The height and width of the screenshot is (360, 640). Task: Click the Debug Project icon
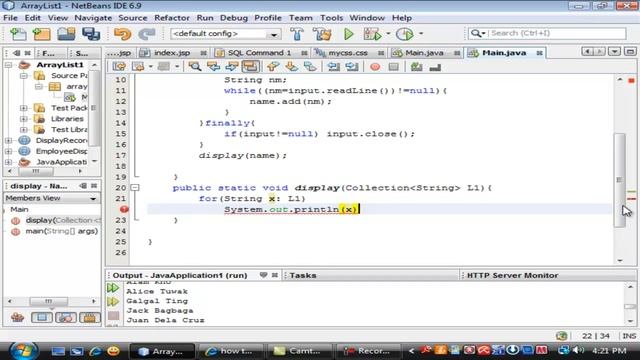[x=372, y=34]
